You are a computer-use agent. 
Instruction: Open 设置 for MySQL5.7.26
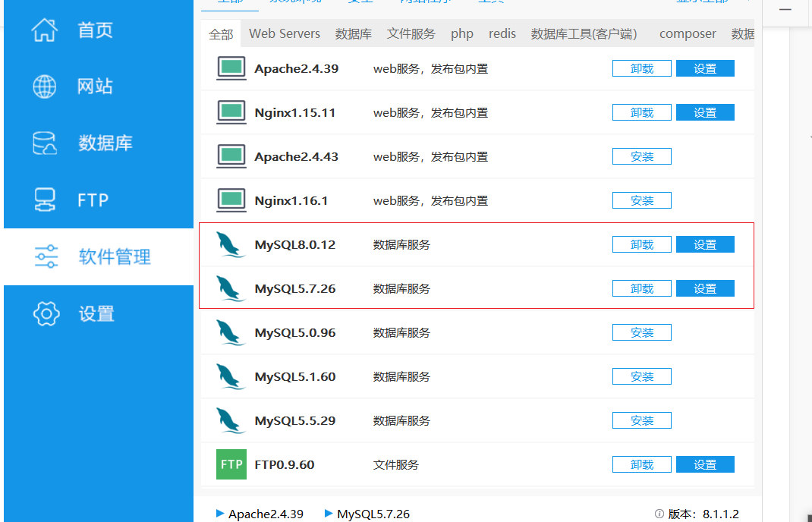click(705, 288)
